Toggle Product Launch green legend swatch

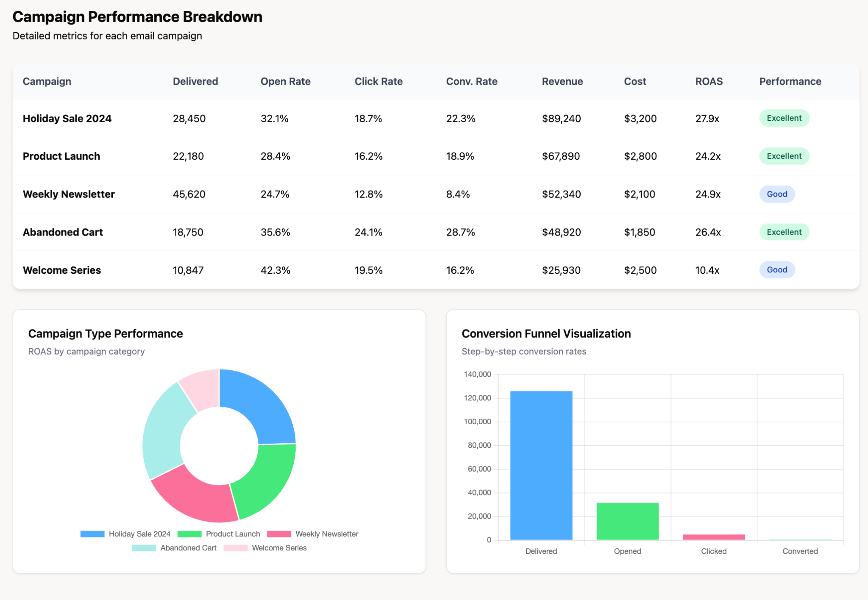click(x=189, y=534)
